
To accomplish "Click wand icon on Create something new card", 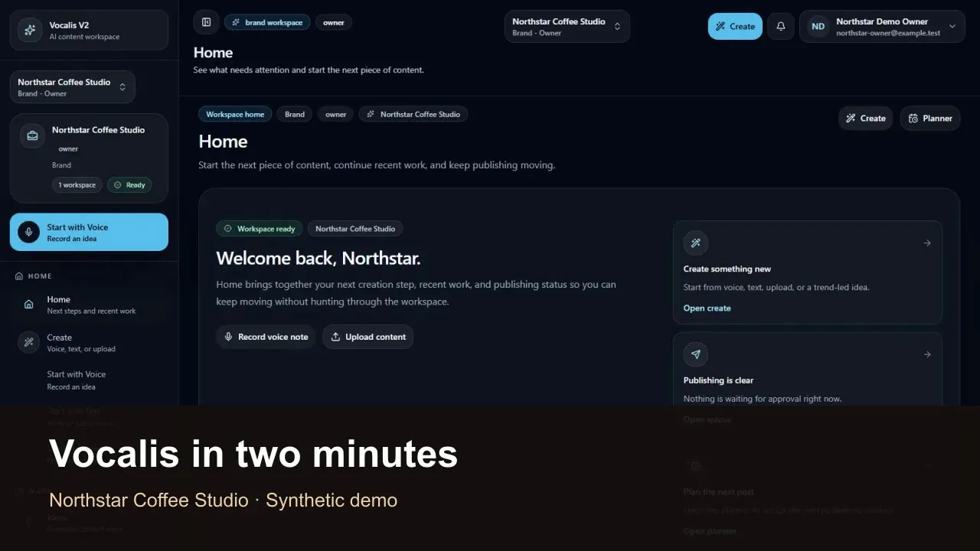I will coord(695,243).
